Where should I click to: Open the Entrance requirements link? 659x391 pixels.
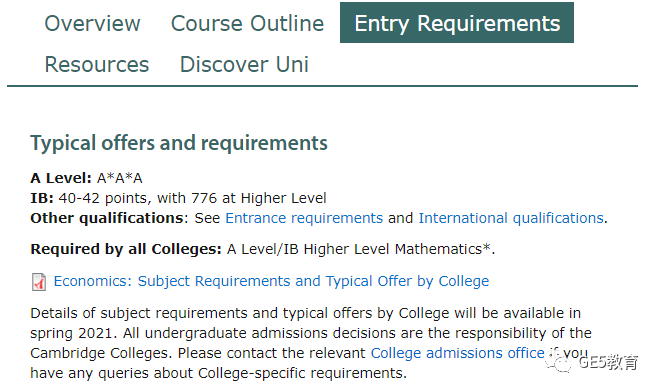point(304,218)
